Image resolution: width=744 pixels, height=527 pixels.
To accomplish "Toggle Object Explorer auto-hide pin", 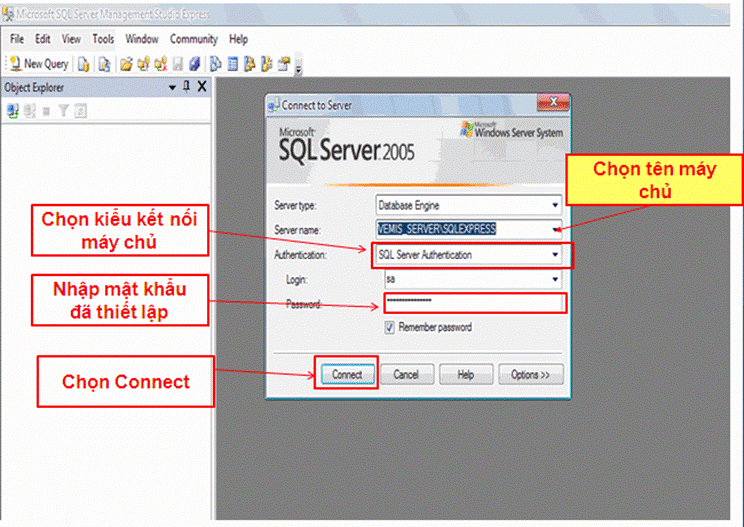I will point(186,87).
